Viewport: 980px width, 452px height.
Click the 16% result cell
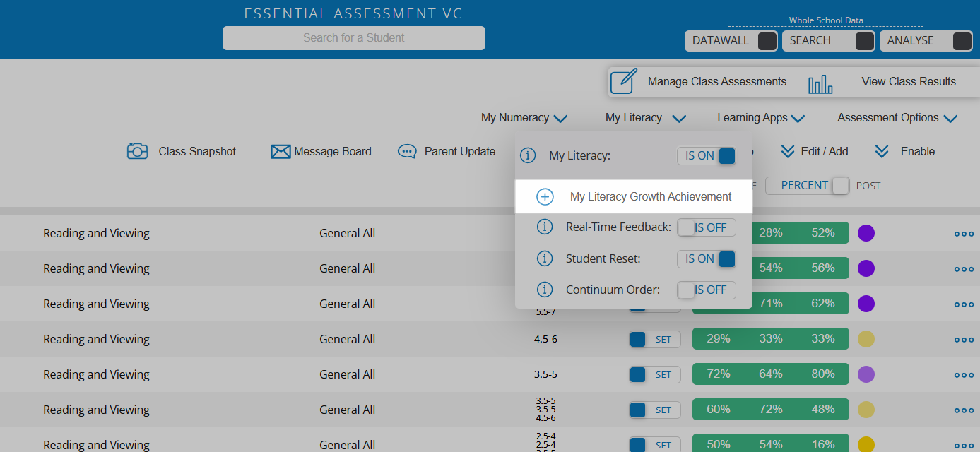click(823, 445)
